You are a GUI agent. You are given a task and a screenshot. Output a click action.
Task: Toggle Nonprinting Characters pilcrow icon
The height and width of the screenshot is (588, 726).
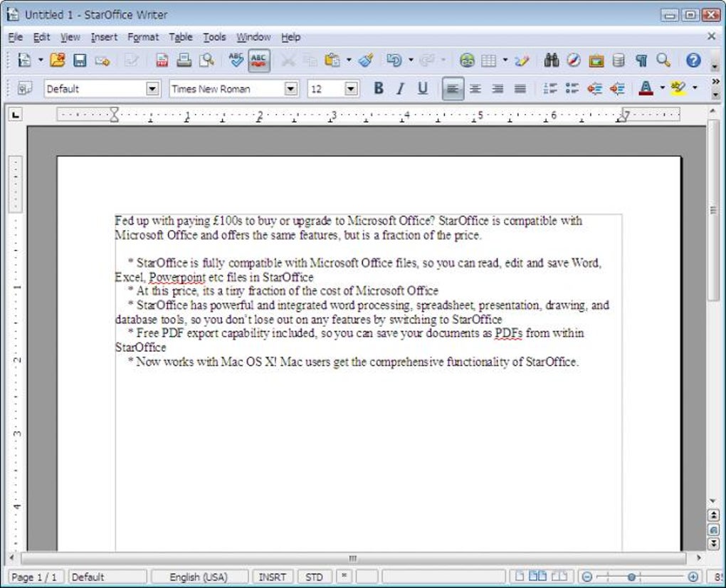pos(641,61)
